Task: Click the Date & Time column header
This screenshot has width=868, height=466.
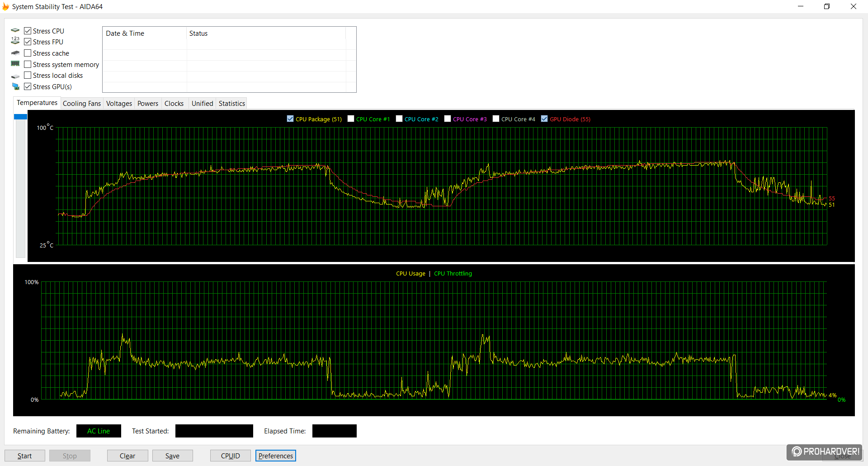Action: [x=145, y=33]
